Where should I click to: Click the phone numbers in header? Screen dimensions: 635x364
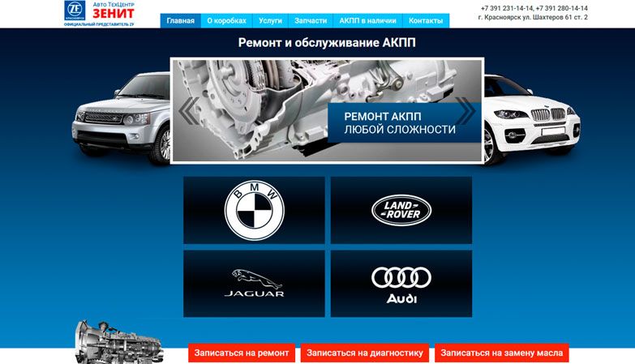(534, 8)
